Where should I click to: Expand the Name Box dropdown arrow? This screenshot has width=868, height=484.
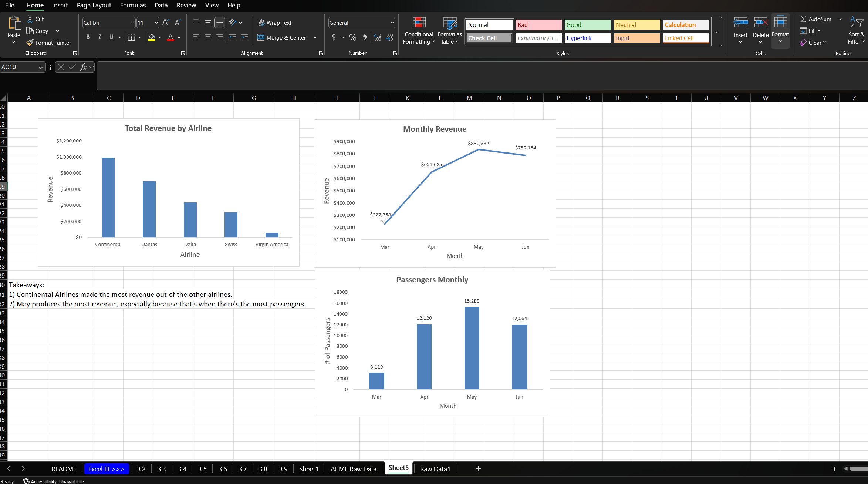tap(41, 67)
